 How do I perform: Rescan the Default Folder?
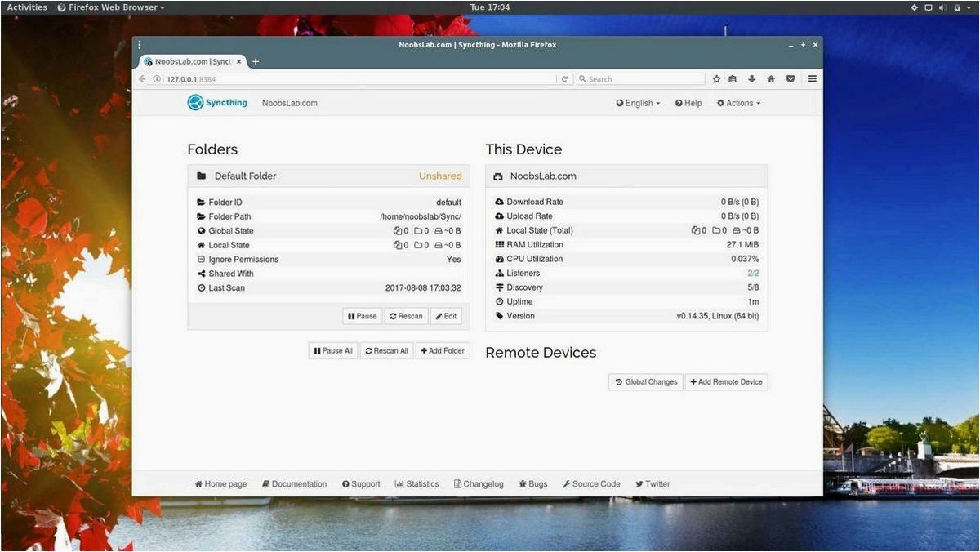click(406, 316)
